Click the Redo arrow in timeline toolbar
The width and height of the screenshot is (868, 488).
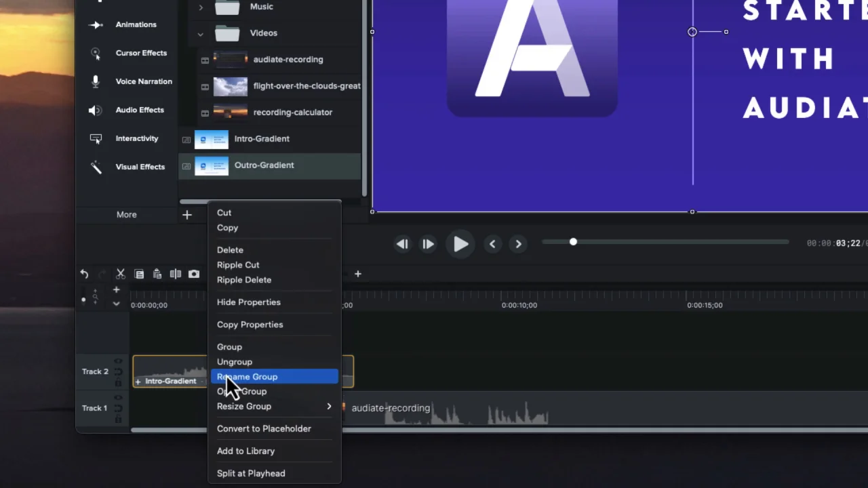(102, 274)
